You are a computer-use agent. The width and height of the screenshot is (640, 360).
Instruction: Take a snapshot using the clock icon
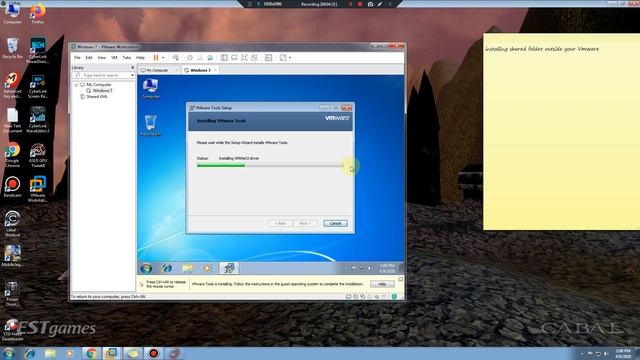(190, 58)
